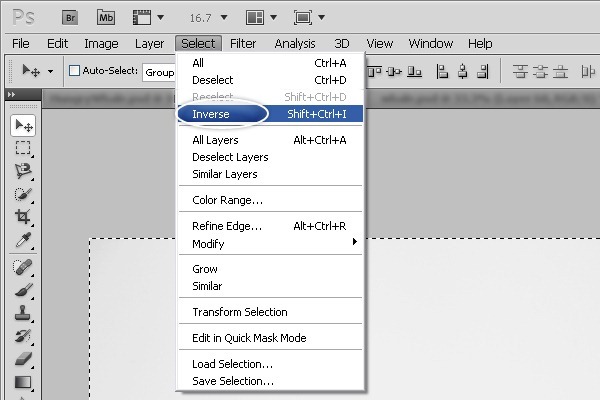Expand the Modify submenu arrow
The image size is (600, 400).
pyautogui.click(x=355, y=242)
